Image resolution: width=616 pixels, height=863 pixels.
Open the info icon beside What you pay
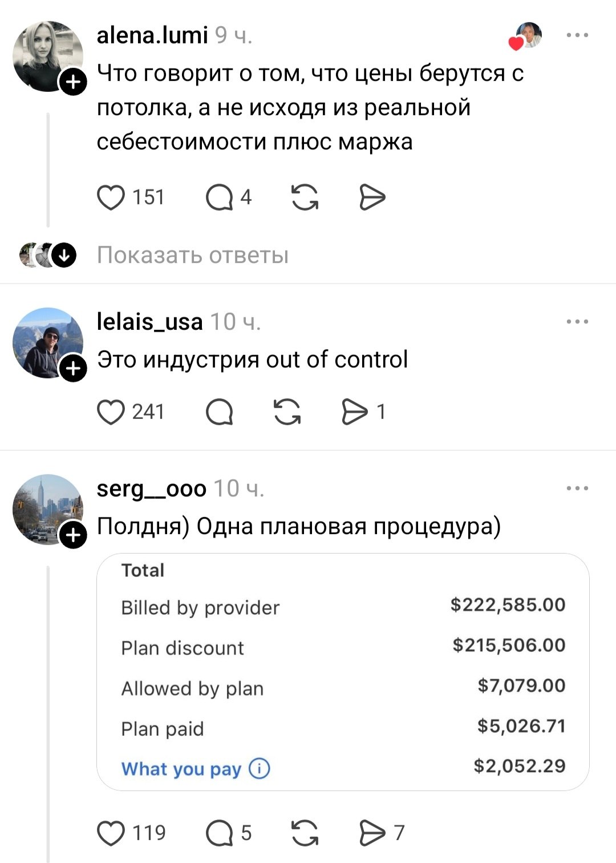tap(260, 769)
